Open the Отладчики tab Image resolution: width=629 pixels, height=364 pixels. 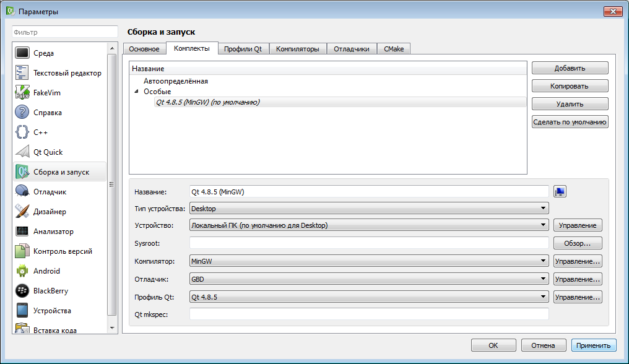tap(352, 49)
